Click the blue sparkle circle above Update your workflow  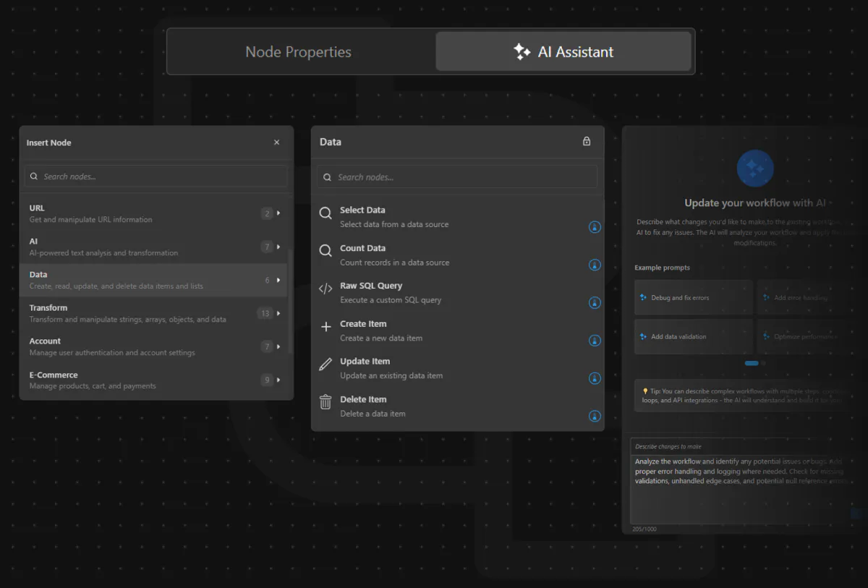[755, 169]
